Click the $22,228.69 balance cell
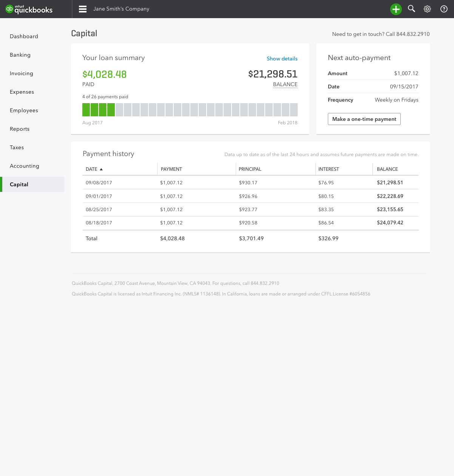Screen dimensions: 454x476 390,196
